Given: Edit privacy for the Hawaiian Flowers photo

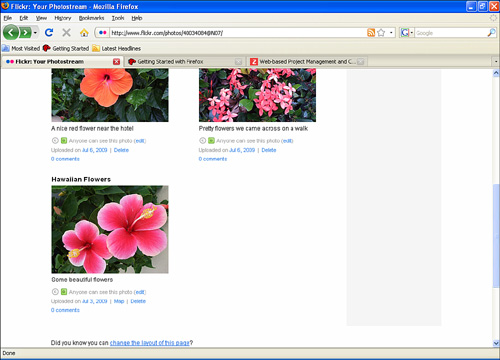Looking at the screenshot, I should pyautogui.click(x=140, y=292).
